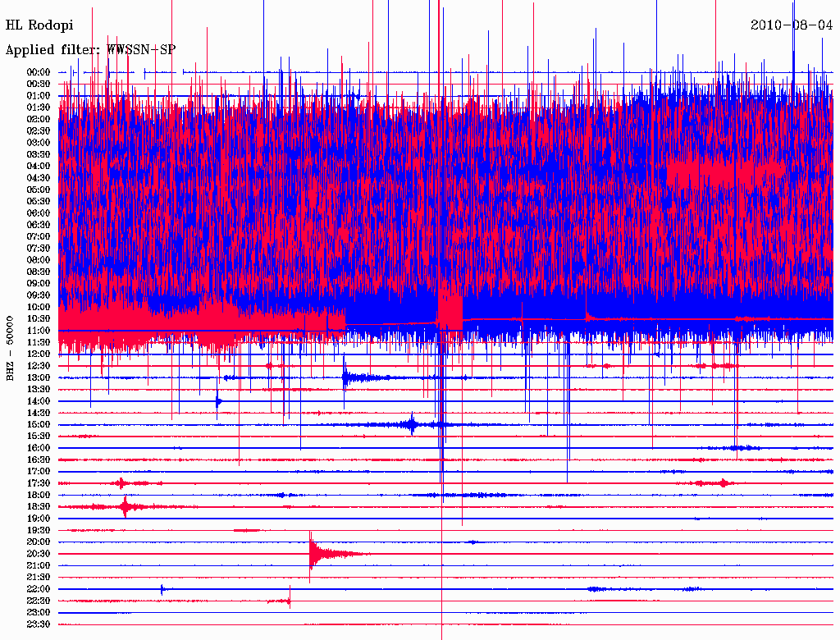Click the 04:00 time label
This screenshot has height=640, width=840.
click(39, 167)
